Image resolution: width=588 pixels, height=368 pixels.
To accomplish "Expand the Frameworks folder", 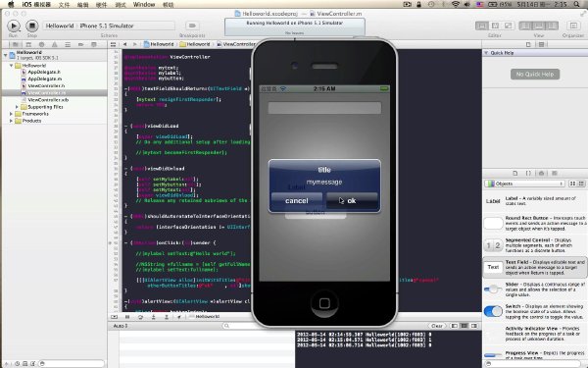I will tap(11, 114).
